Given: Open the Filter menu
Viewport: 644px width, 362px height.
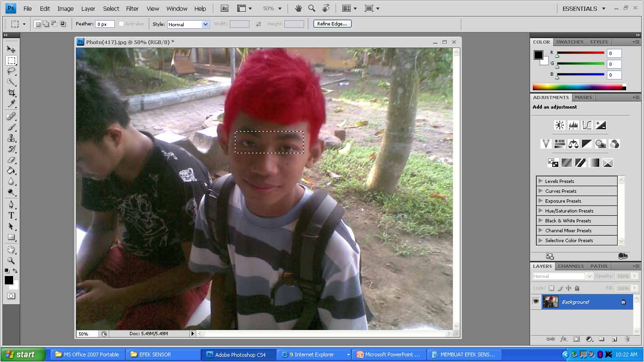Looking at the screenshot, I should [132, 8].
